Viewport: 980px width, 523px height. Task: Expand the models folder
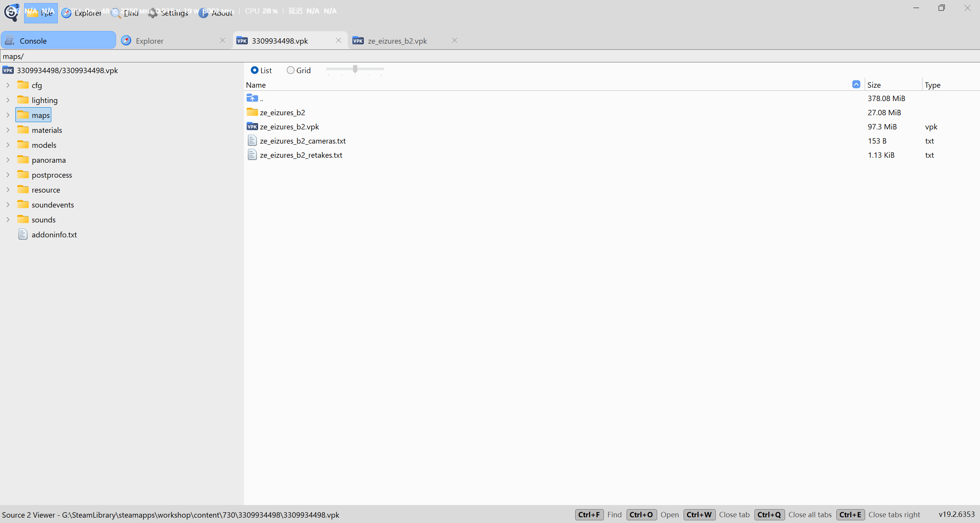coord(8,145)
